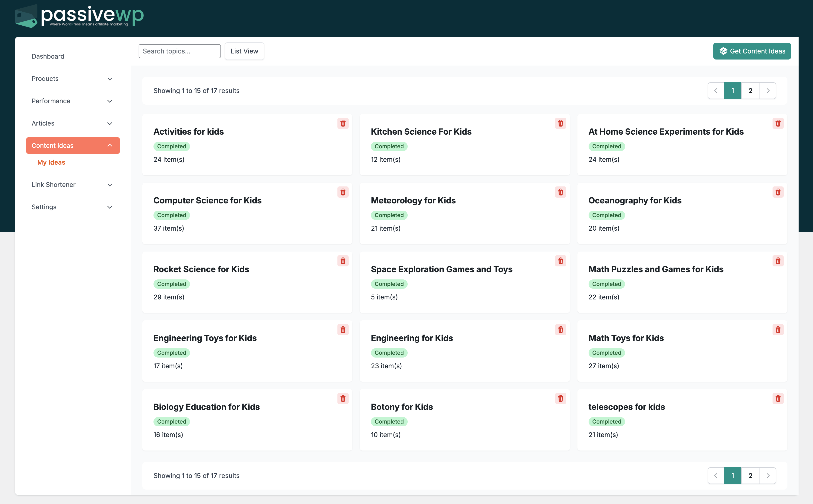Switch to List View
Image resolution: width=813 pixels, height=504 pixels.
[x=244, y=51]
